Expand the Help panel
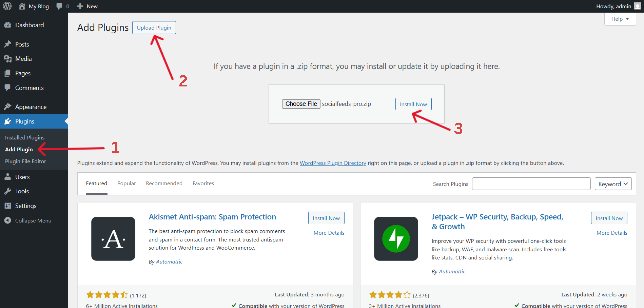Viewport: 644px width, 308px height. click(620, 19)
